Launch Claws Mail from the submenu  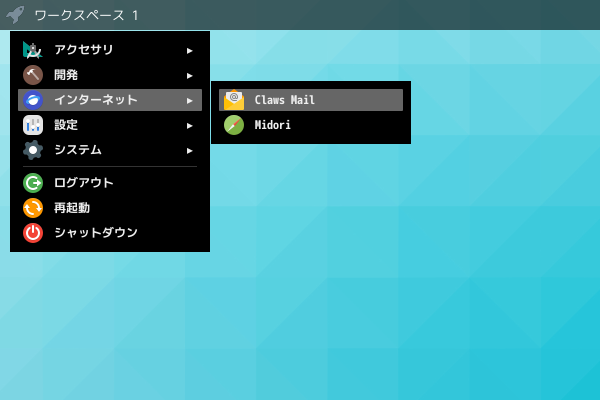[311, 100]
